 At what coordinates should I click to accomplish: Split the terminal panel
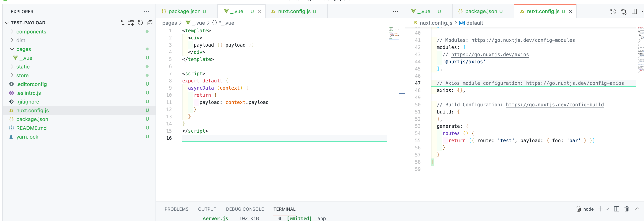616,209
